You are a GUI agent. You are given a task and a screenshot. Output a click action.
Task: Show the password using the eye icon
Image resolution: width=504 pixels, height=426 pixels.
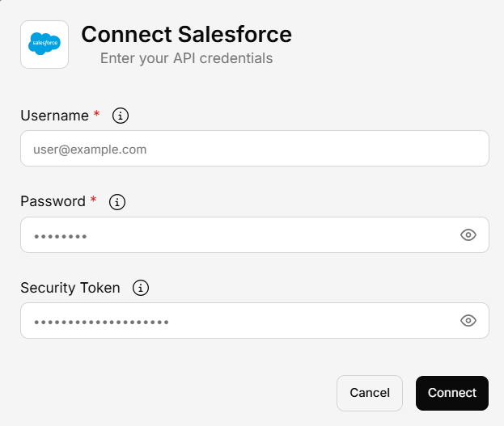tap(468, 235)
